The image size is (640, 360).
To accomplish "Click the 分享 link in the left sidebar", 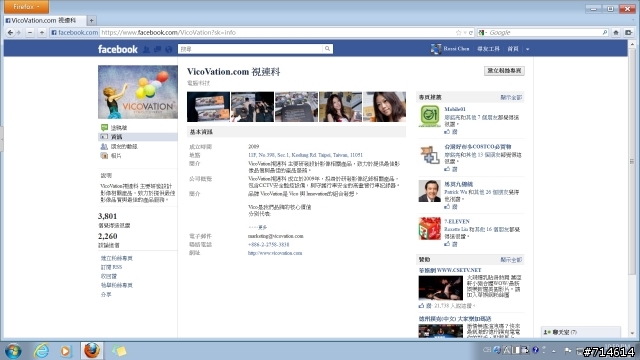I will [x=106, y=294].
